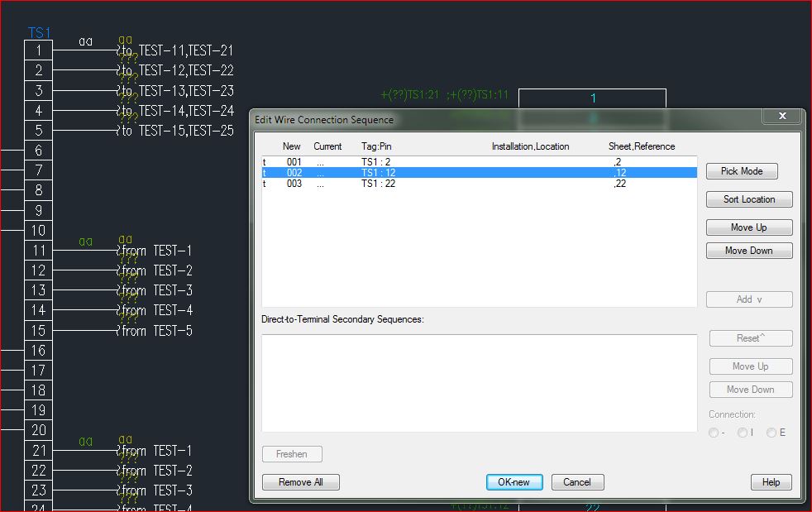Click the Current column header
This screenshot has height=512, width=812.
tap(327, 146)
